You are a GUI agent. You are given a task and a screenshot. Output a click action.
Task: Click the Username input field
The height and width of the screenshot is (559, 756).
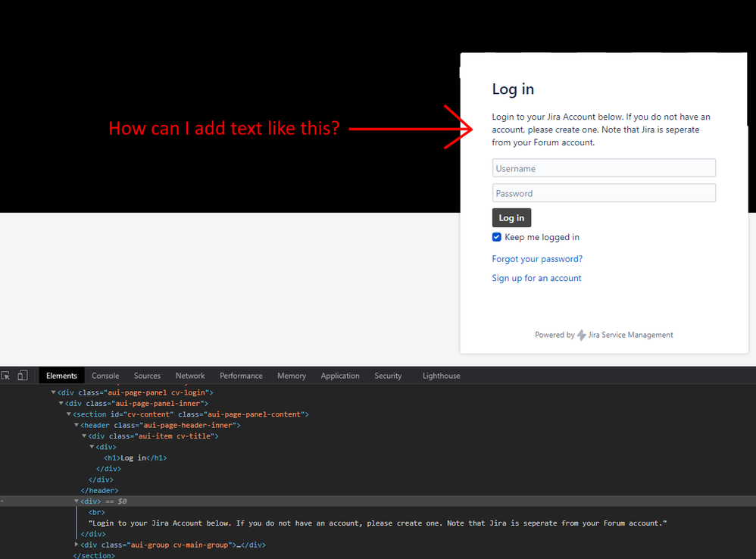click(x=604, y=167)
